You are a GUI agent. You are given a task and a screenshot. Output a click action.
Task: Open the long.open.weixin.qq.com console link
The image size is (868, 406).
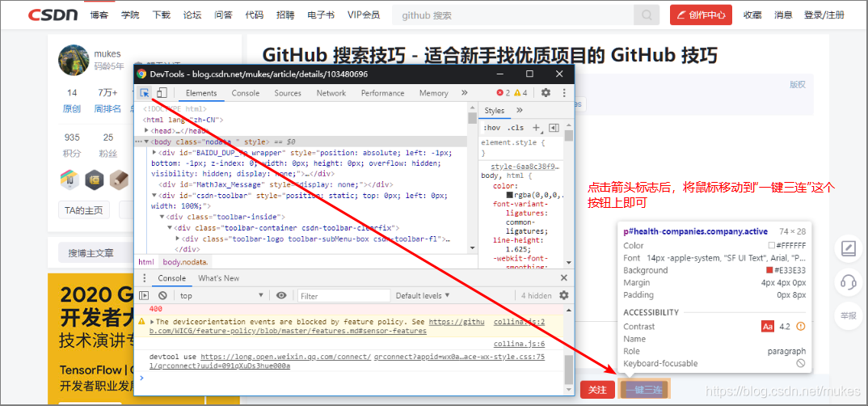285,357
